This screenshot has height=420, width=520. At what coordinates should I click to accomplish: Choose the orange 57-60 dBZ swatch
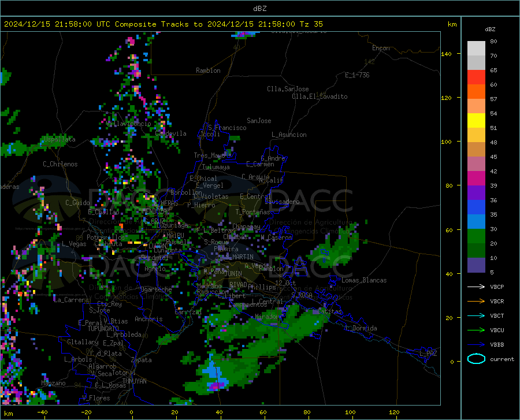point(476,92)
